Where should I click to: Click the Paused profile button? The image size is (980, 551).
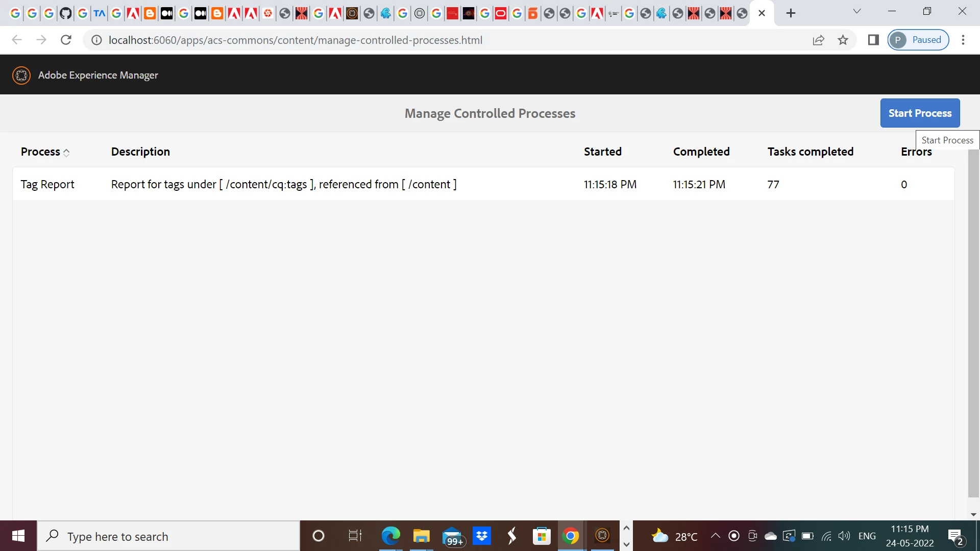pyautogui.click(x=918, y=40)
